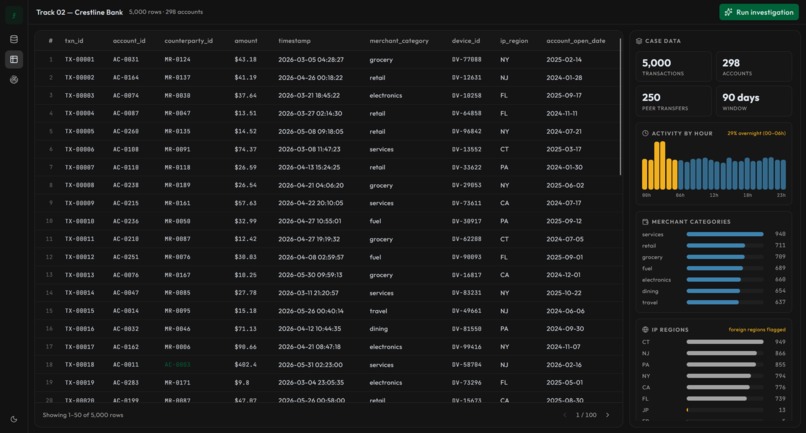Click the fuel row in Merchant Categories

coord(713,268)
